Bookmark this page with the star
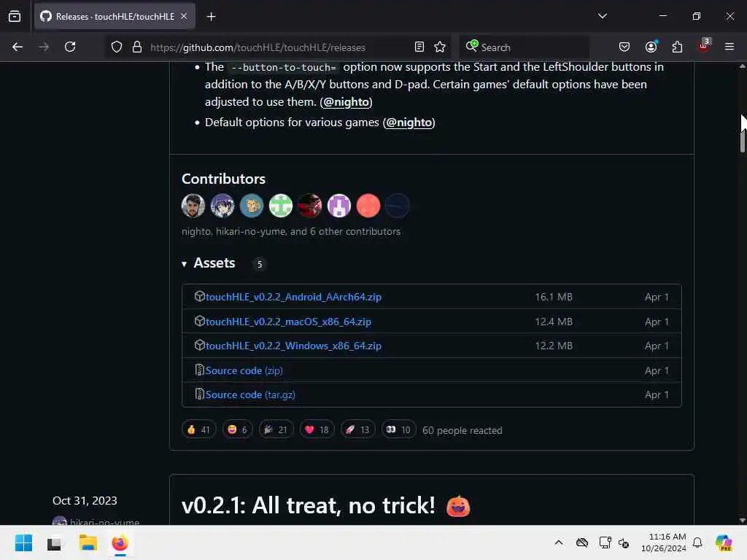The width and height of the screenshot is (747, 560). coord(440,47)
